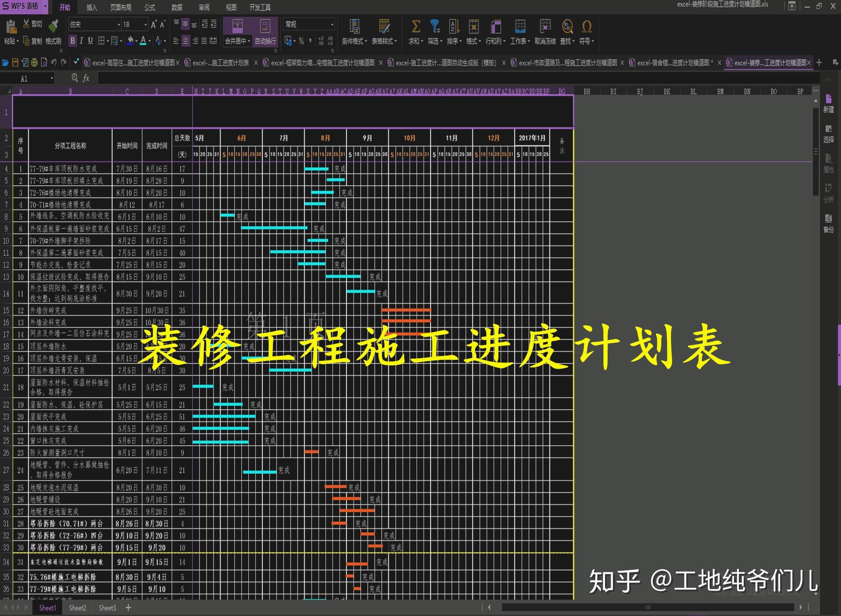This screenshot has width=841, height=616.
Task: Open the font size dropdown showing 18
Action: click(145, 25)
